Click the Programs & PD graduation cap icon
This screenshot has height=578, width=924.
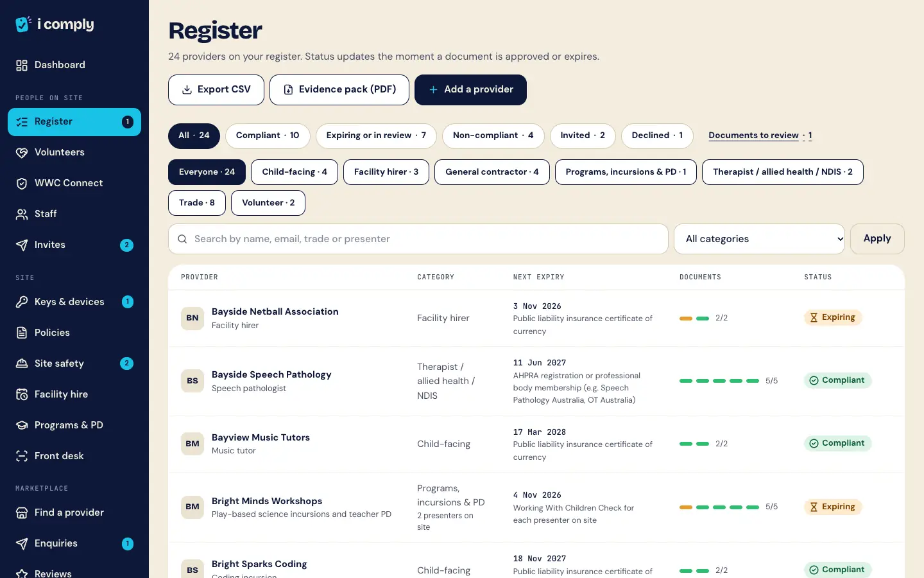pos(22,425)
